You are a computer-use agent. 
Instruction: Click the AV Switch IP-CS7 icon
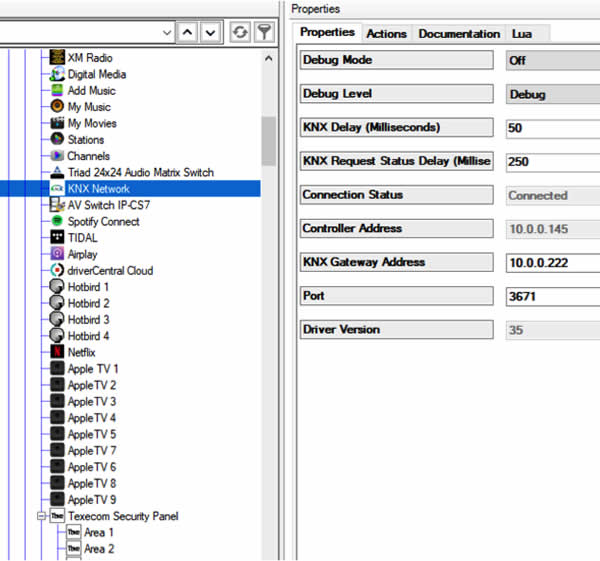[57, 204]
